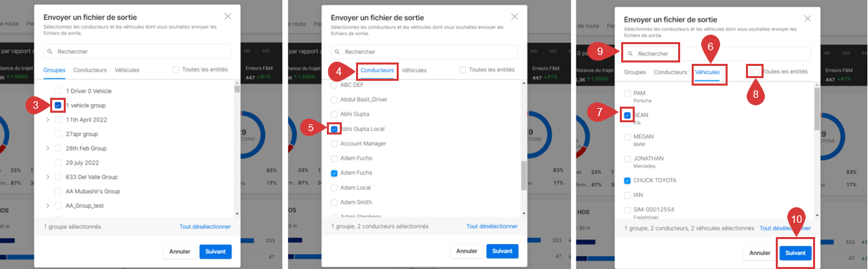Click the Rechercher field above the Conducteurs list
This screenshot has height=269, width=868.
425,52
